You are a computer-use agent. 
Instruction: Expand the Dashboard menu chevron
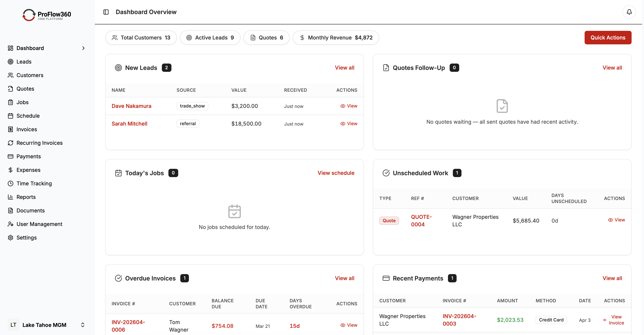coord(83,48)
